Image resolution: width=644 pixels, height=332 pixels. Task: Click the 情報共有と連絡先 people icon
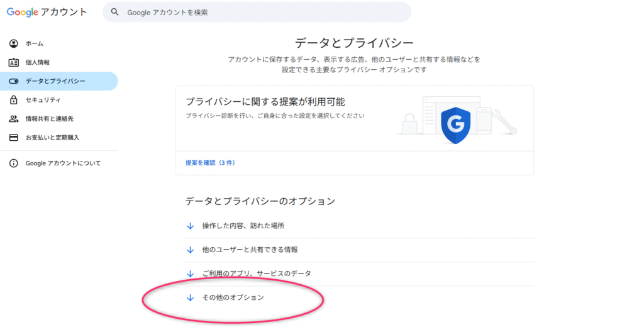(14, 119)
